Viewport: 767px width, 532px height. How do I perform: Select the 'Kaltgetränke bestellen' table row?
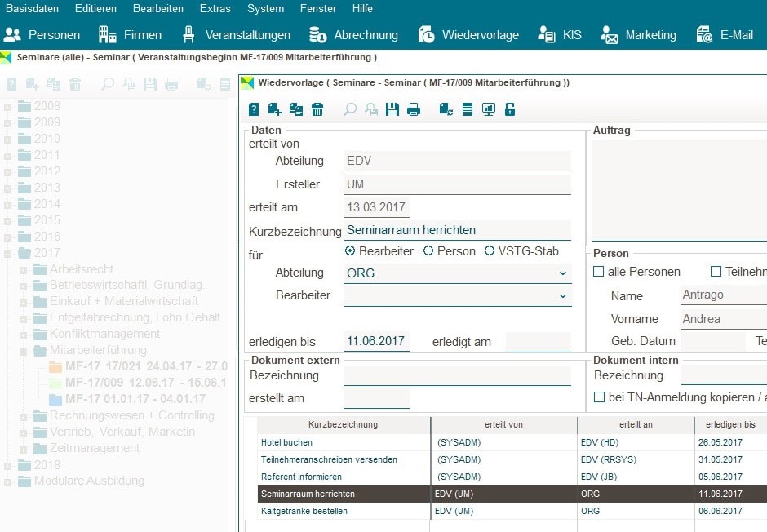point(512,511)
